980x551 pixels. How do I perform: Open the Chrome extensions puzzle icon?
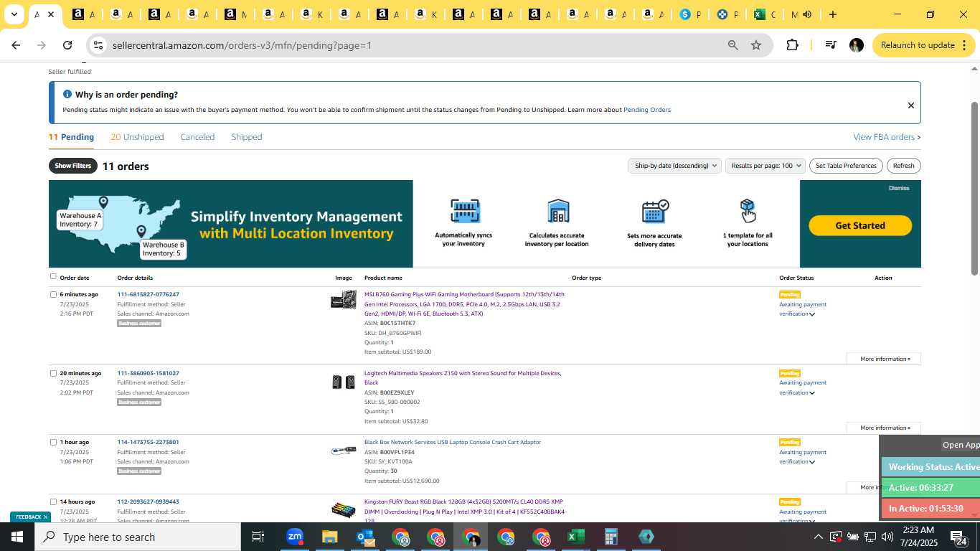click(792, 45)
